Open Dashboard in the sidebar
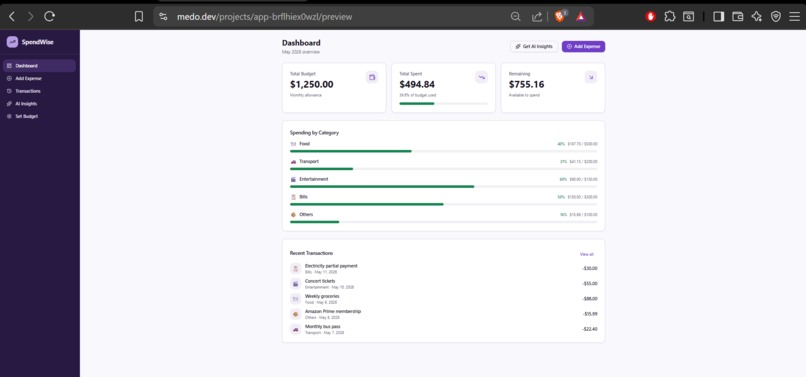Image resolution: width=806 pixels, height=377 pixels. (40, 66)
